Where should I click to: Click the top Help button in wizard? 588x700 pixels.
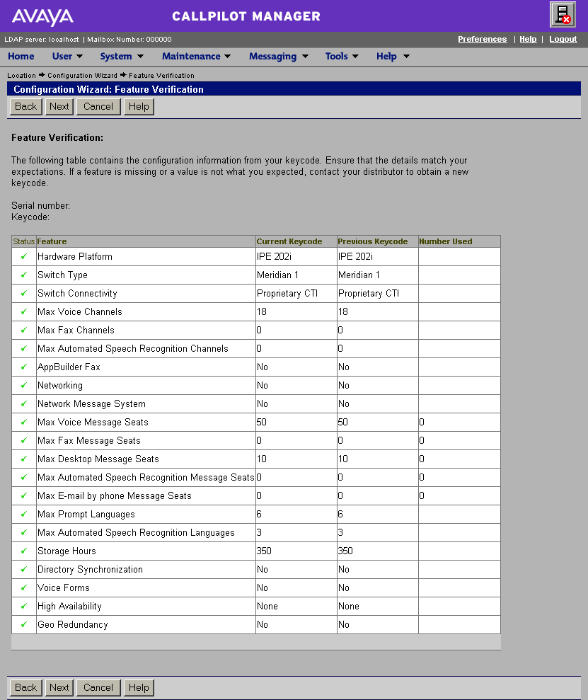(139, 107)
